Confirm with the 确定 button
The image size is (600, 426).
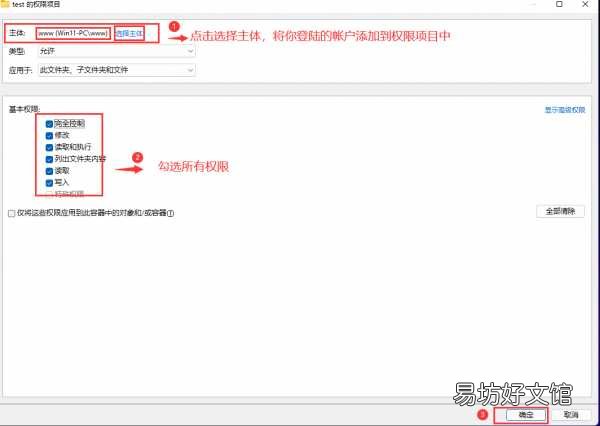pos(526,415)
